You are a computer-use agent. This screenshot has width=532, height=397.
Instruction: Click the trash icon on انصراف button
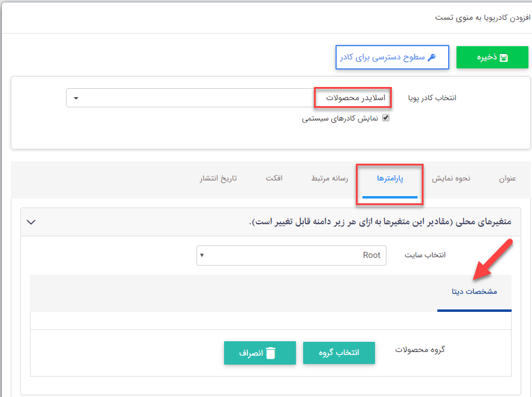tap(271, 353)
